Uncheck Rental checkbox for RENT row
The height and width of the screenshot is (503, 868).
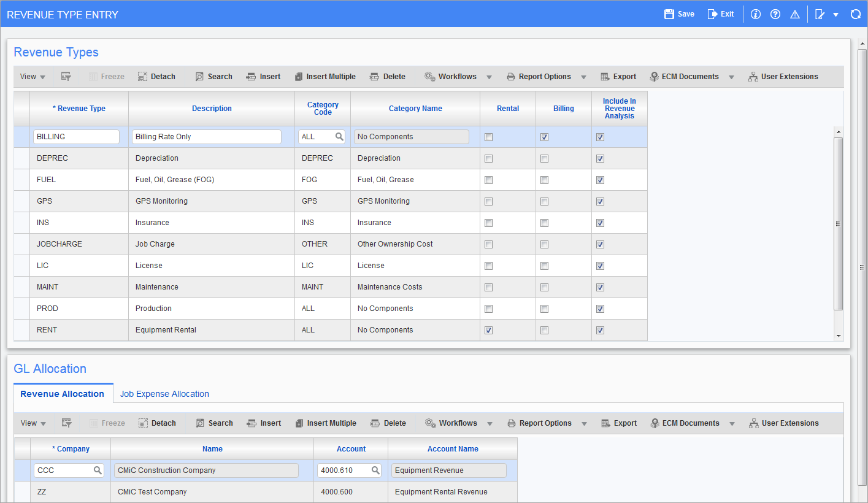[x=488, y=330]
